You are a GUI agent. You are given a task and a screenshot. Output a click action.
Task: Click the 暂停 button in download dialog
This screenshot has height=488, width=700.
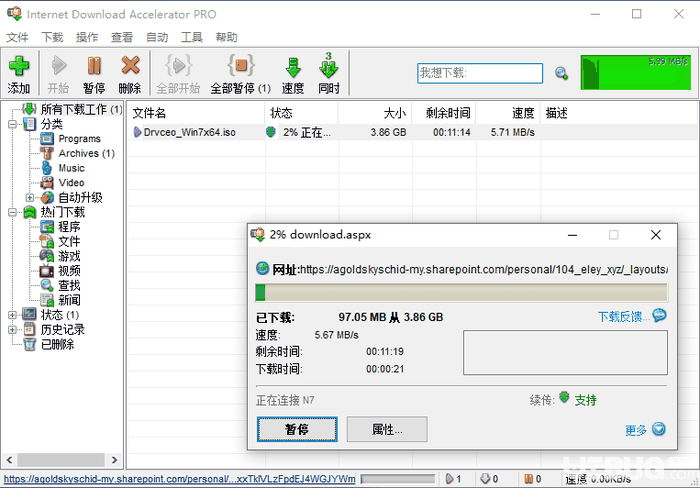297,429
